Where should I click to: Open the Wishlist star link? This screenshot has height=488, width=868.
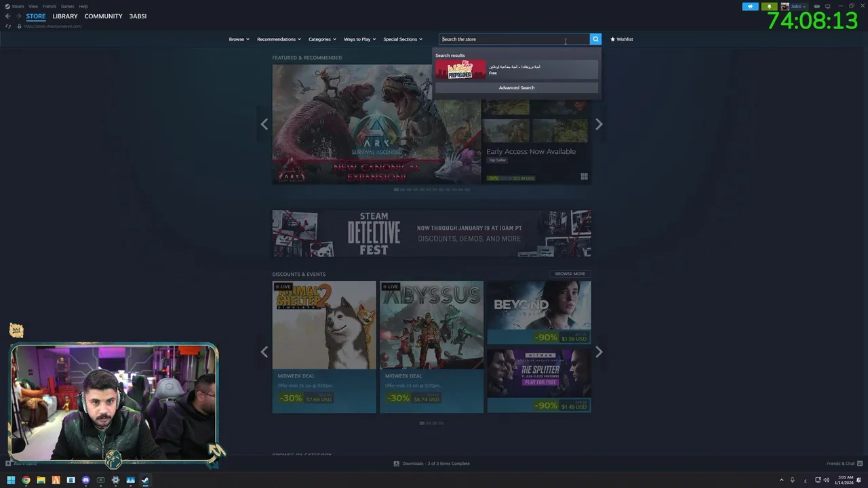pos(622,39)
